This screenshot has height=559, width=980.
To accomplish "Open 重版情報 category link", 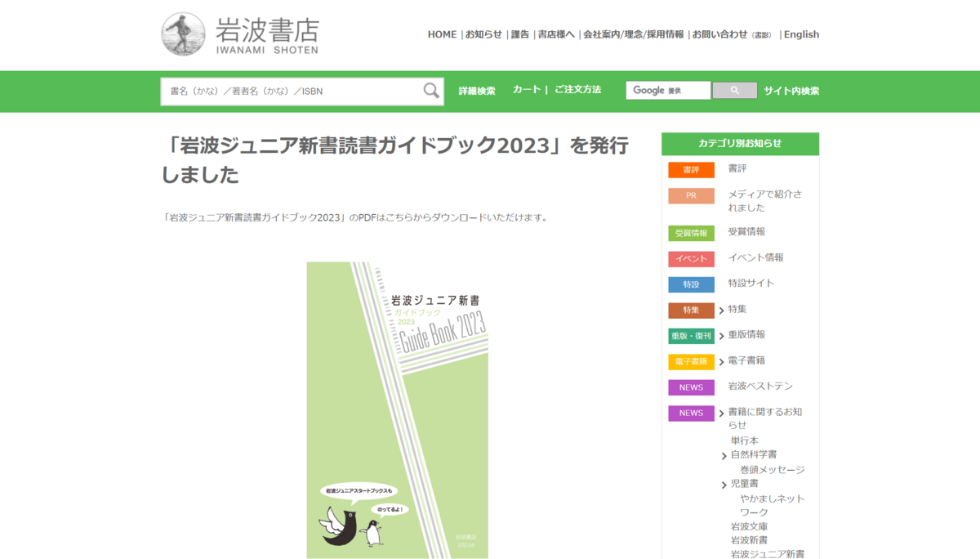I will point(746,334).
